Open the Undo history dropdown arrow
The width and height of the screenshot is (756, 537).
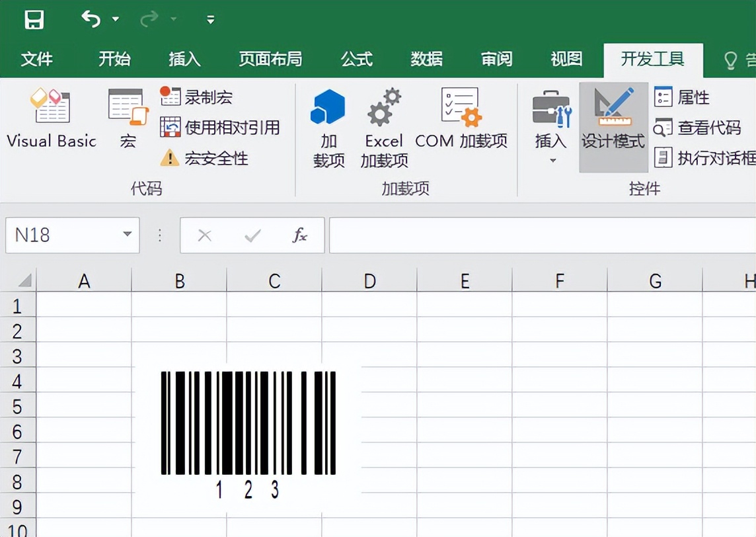coord(116,19)
